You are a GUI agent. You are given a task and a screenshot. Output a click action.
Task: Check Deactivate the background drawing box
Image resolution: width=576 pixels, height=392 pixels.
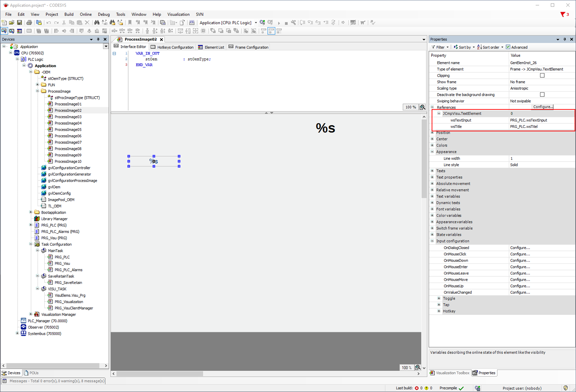click(542, 95)
